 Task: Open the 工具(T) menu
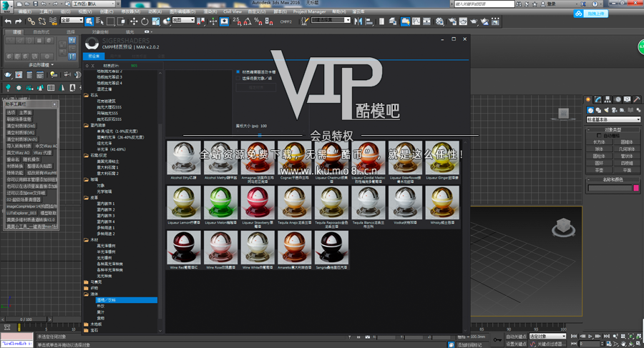(46, 11)
